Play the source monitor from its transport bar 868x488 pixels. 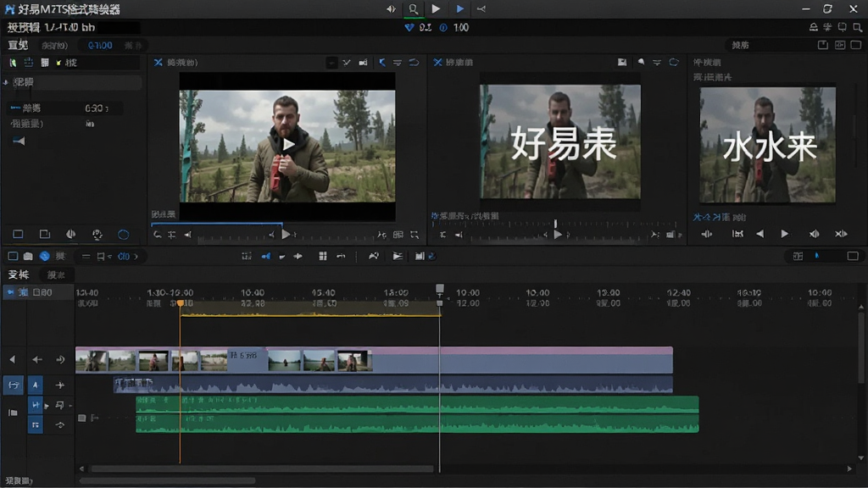[286, 235]
